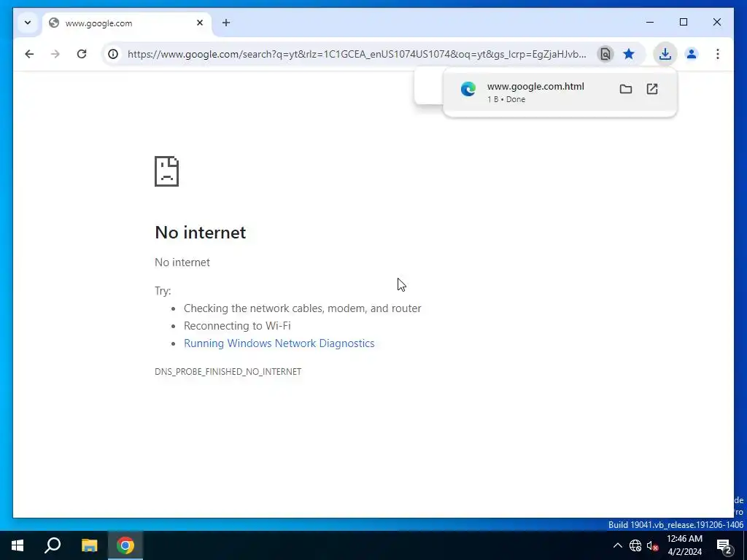Run Windows Network Diagnostics link
This screenshot has height=560, width=747.
click(279, 343)
